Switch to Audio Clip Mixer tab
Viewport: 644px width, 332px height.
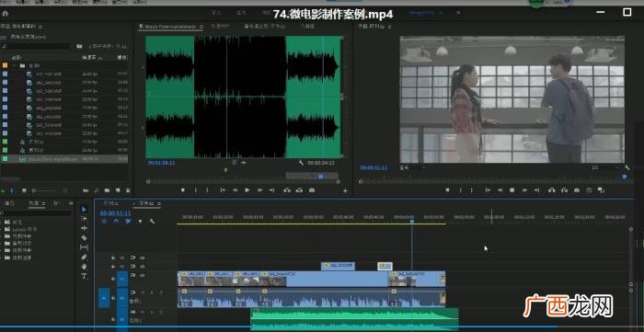click(x=265, y=27)
